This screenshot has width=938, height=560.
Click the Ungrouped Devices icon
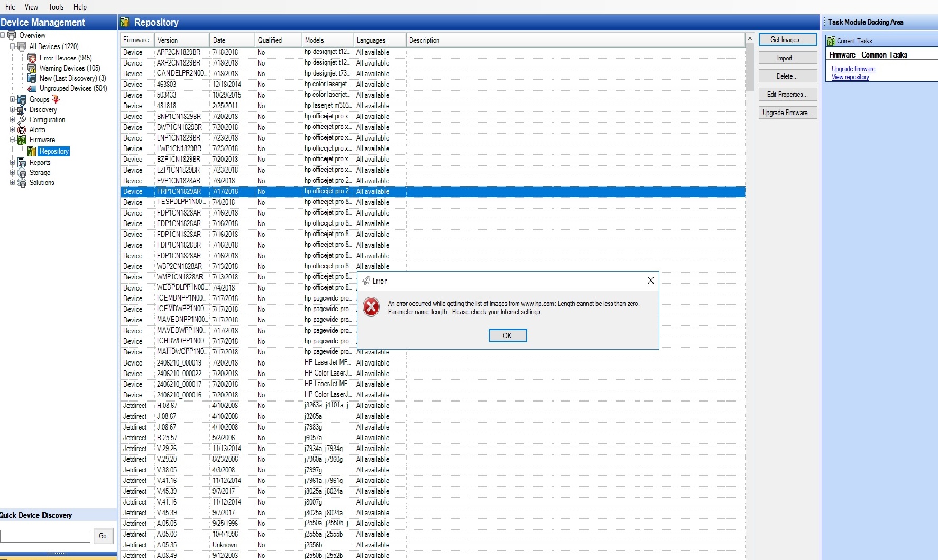32,88
